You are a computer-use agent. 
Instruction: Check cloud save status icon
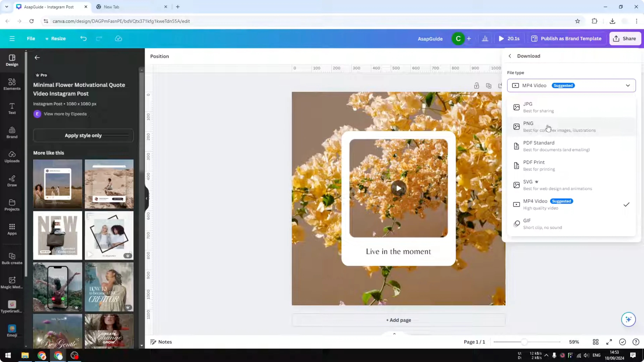[x=118, y=38]
